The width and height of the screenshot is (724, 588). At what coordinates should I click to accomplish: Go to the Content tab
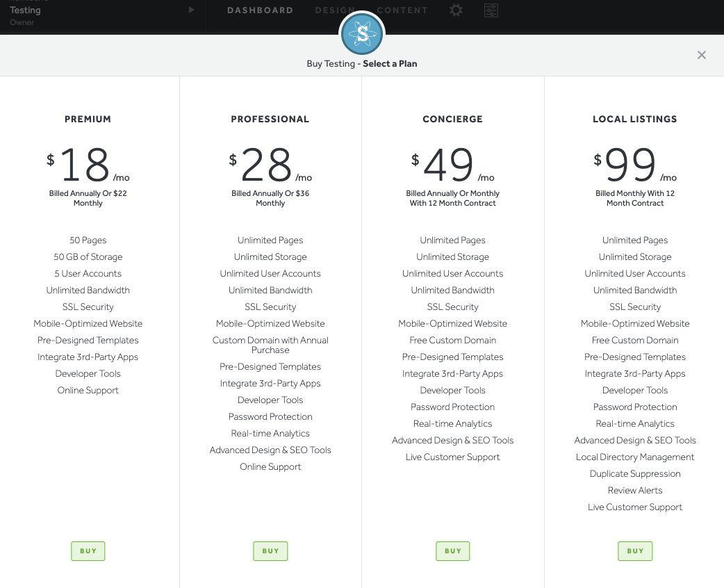(402, 10)
